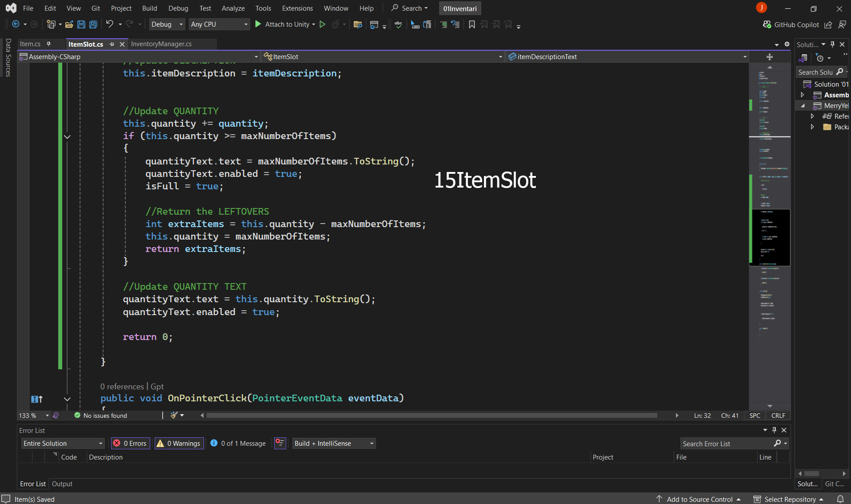851x504 pixels.
Task: Switch to the InventoryManager.cs tab
Action: pyautogui.click(x=161, y=44)
